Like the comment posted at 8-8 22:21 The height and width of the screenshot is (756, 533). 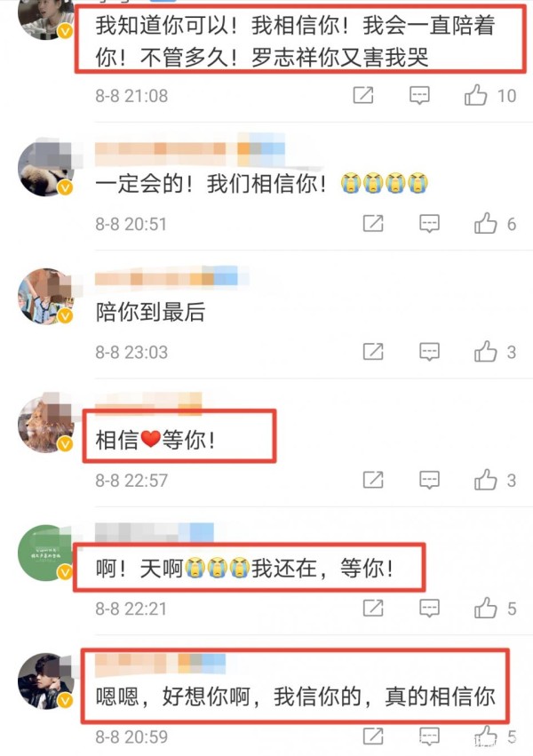(485, 608)
